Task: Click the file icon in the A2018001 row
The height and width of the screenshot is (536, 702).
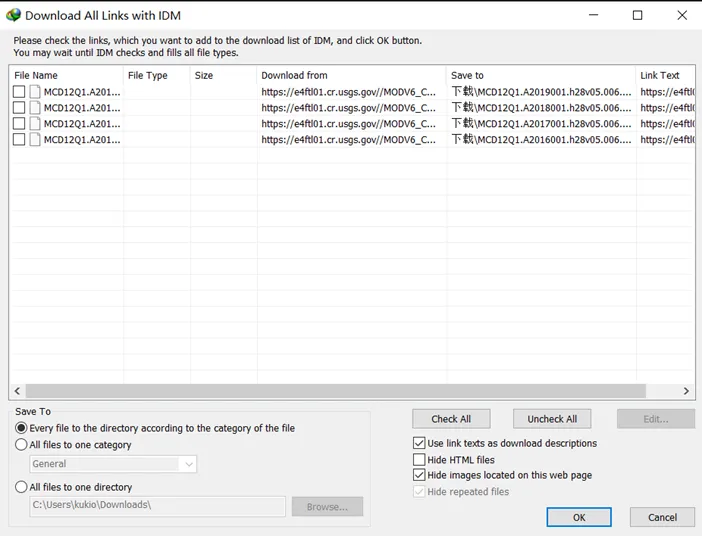Action: pyautogui.click(x=35, y=107)
